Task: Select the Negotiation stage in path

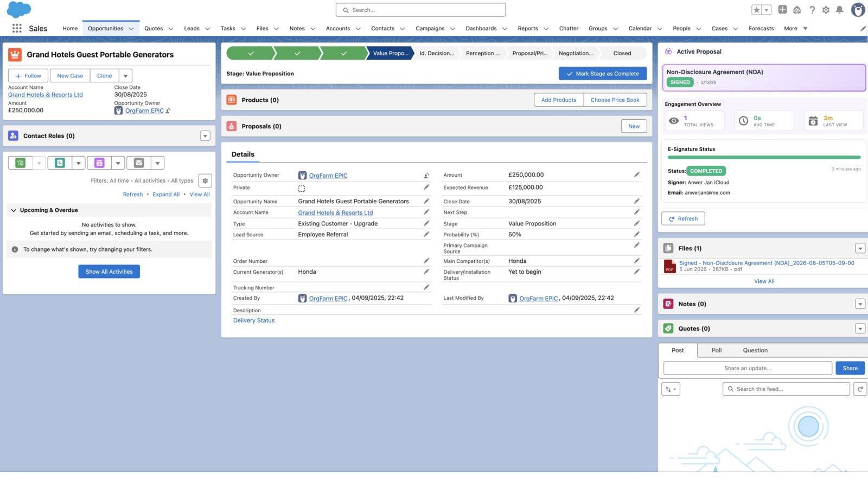Action: coord(576,53)
